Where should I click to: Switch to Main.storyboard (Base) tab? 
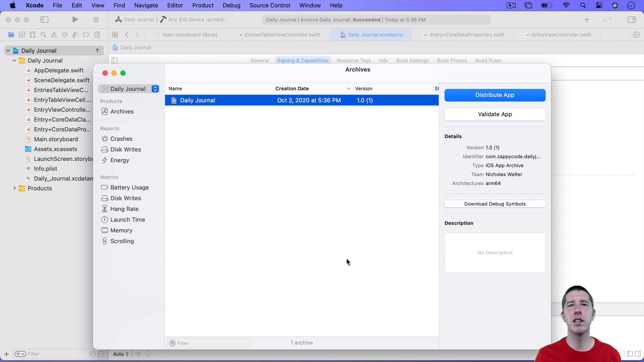click(x=186, y=35)
